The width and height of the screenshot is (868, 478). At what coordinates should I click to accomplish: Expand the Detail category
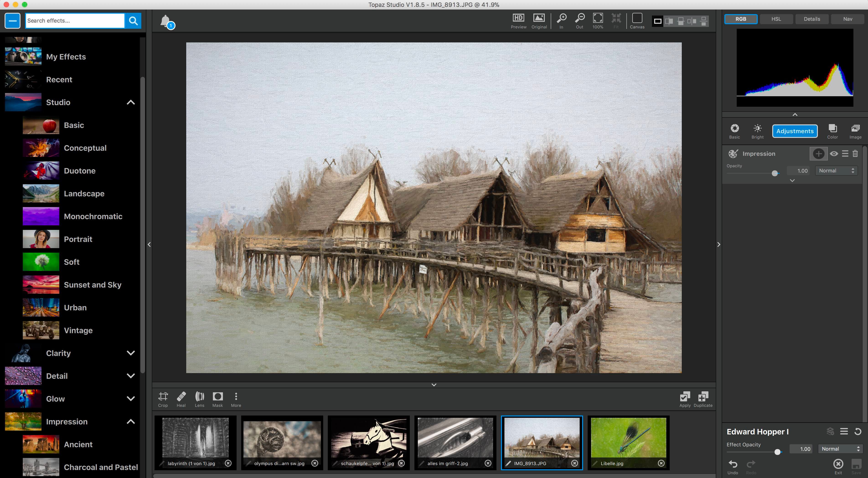point(131,376)
